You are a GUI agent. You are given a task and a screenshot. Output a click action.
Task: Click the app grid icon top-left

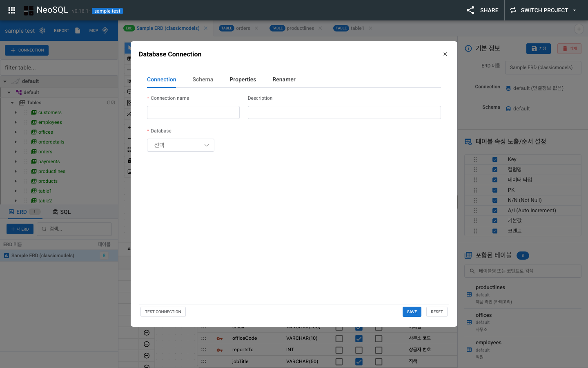pos(11,10)
